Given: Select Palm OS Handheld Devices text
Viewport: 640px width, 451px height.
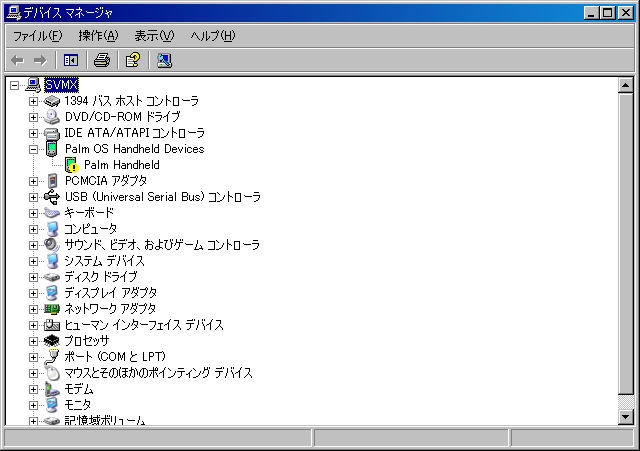Looking at the screenshot, I should (x=135, y=149).
